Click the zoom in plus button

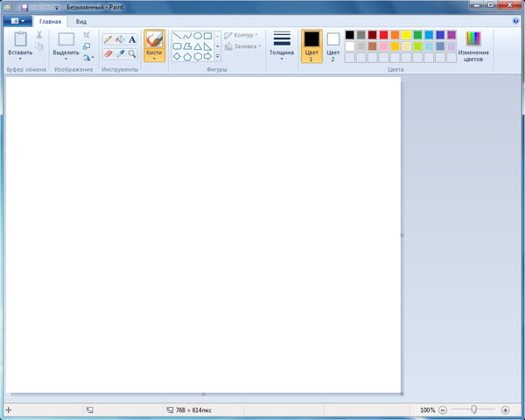[x=505, y=410]
